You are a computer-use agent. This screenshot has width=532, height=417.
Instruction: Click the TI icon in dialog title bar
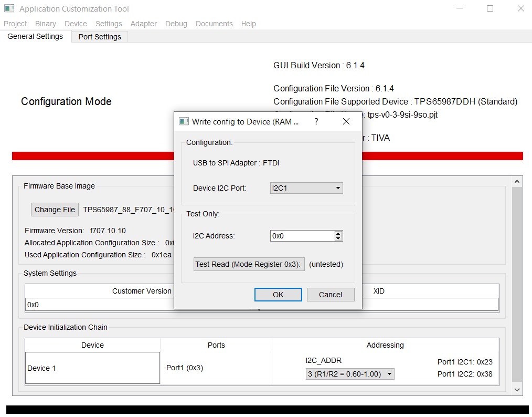click(x=184, y=121)
